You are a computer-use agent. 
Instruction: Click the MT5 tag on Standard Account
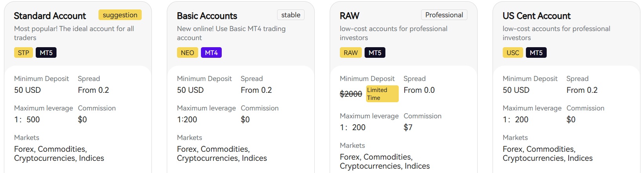(x=46, y=53)
